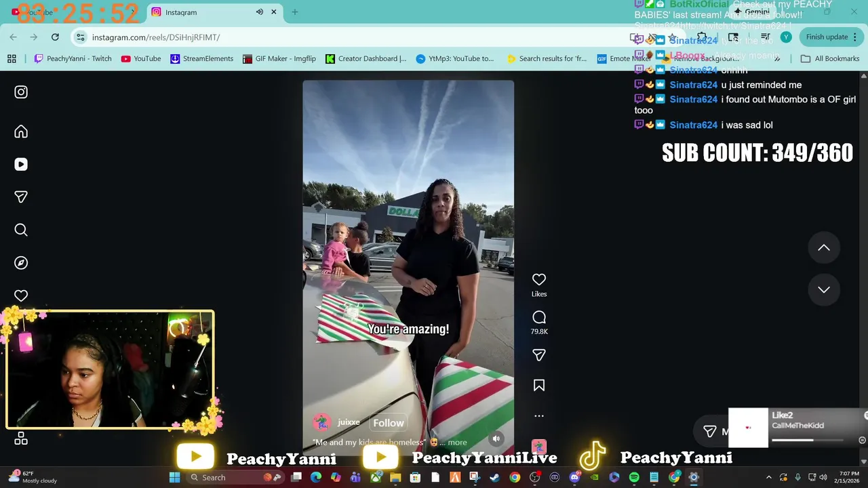The height and width of the screenshot is (488, 868).
Task: Open more options three-dots on reel
Action: point(539,416)
